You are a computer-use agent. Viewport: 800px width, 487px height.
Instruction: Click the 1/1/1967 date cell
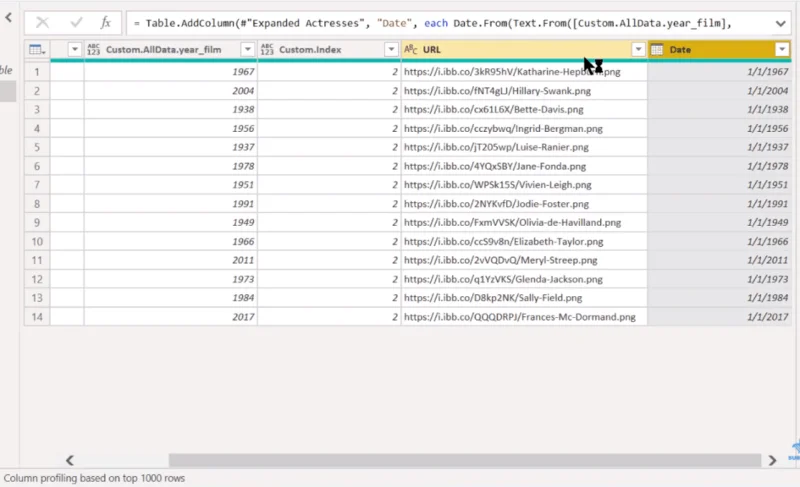(719, 72)
